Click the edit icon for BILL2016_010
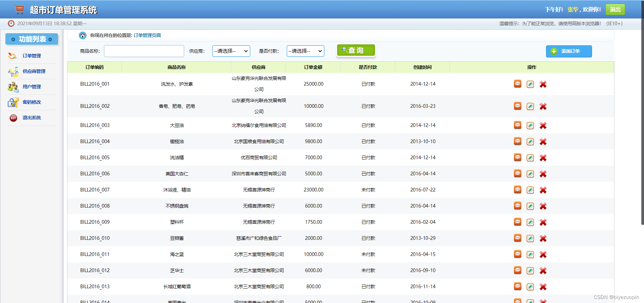Screen dimensions: 644x303 click(x=530, y=238)
